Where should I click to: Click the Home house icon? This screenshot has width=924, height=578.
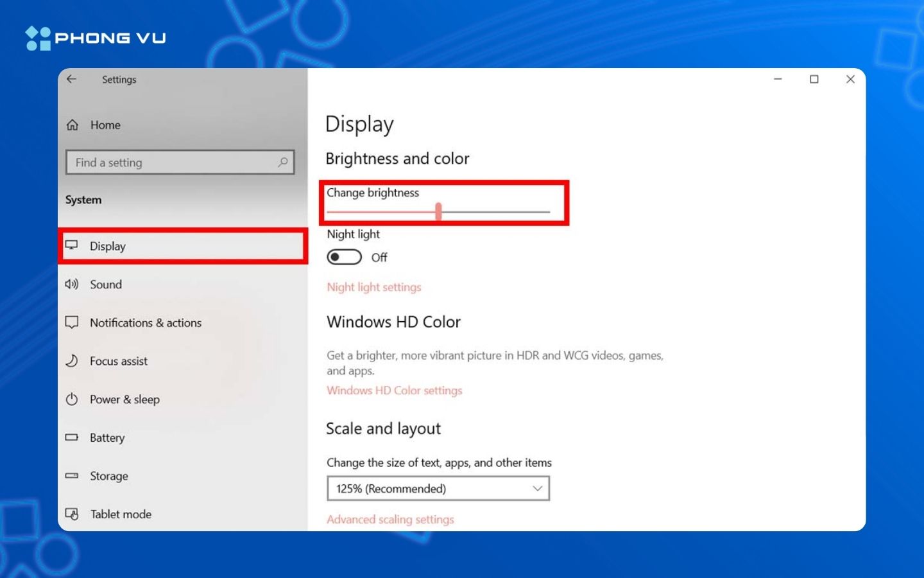click(x=73, y=125)
